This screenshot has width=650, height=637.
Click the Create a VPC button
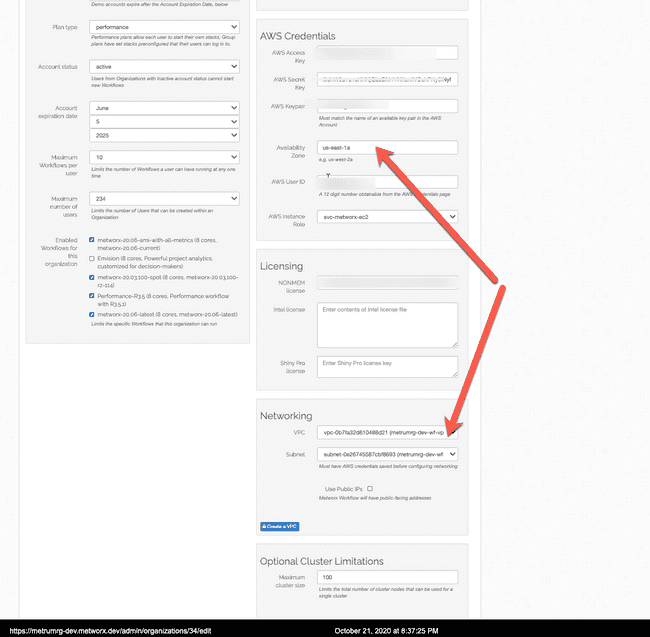tap(280, 526)
